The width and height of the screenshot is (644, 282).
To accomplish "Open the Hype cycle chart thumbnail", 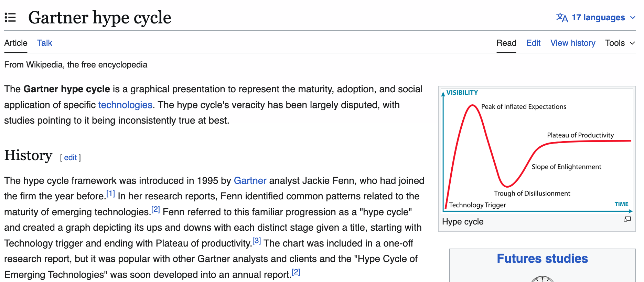I will [x=537, y=151].
